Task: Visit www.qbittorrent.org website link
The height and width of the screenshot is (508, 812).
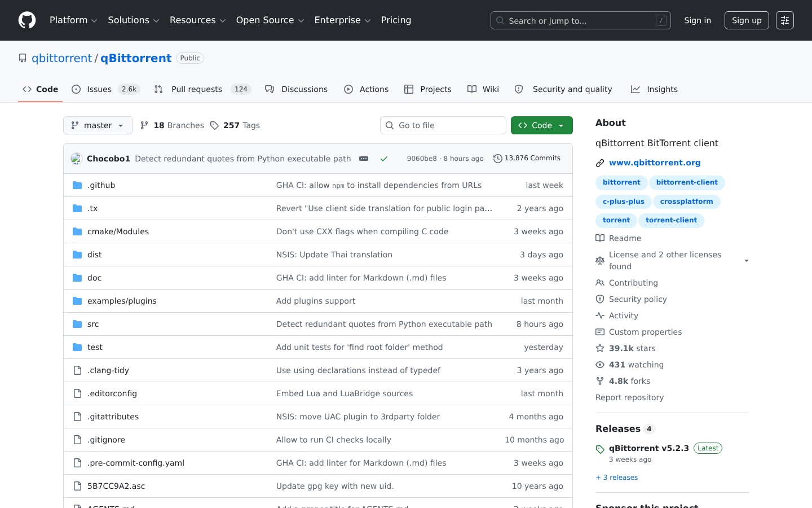Action: [655, 163]
